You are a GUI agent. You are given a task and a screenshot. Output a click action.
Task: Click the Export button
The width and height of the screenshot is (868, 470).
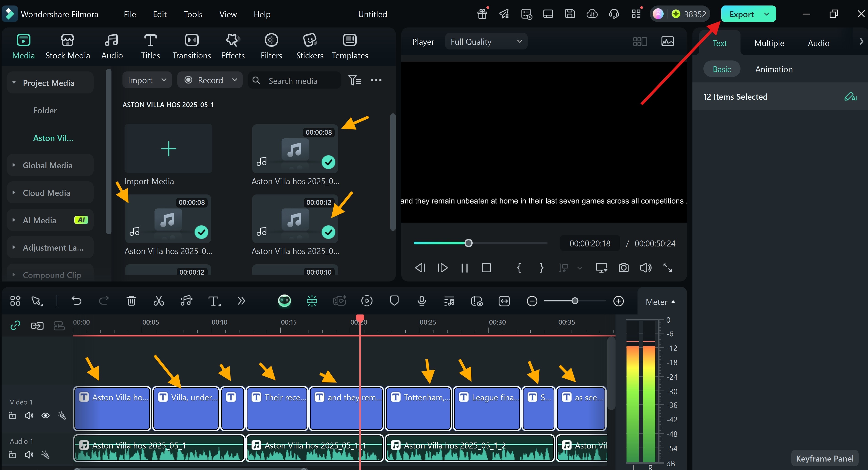pos(741,14)
